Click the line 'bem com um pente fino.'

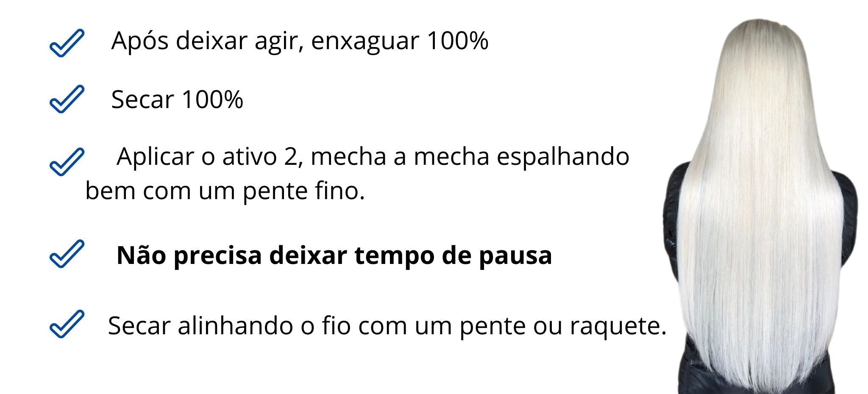click(x=225, y=191)
